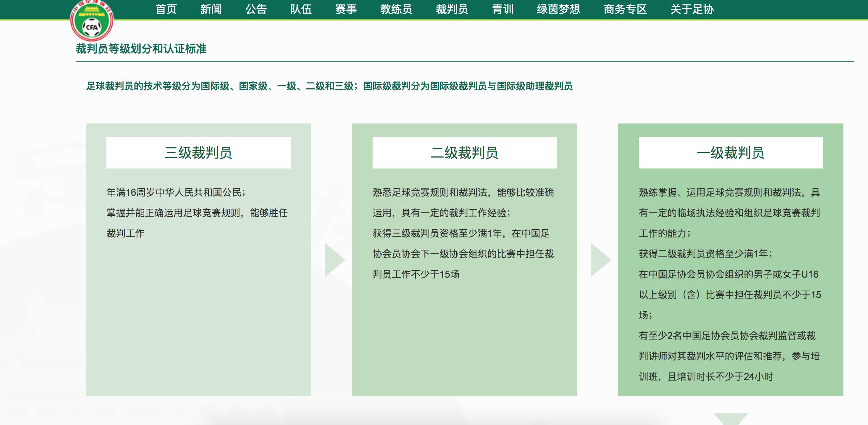The image size is (868, 425).
Task: Open the 赛事 competitions page
Action: tap(346, 10)
